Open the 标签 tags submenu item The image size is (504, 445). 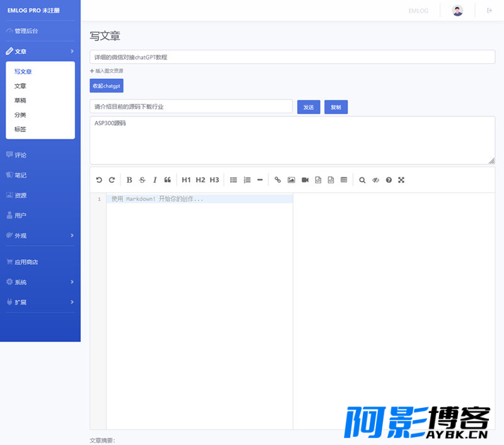pos(20,129)
